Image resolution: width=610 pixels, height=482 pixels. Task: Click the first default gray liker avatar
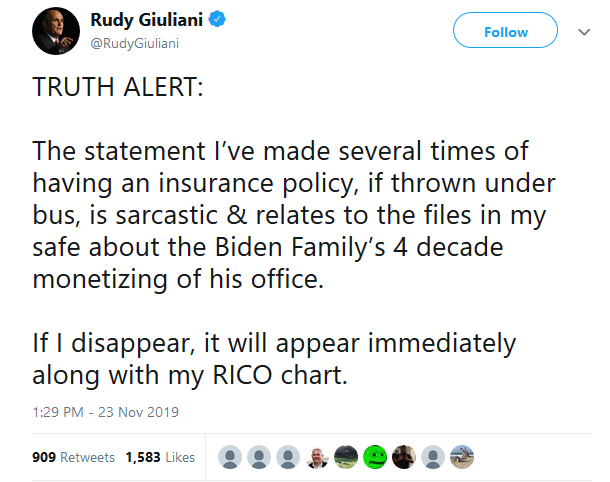pyautogui.click(x=230, y=457)
